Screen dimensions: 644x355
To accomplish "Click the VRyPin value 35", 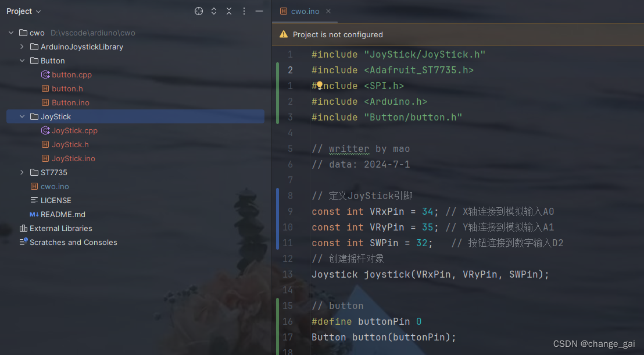I will (x=428, y=227).
